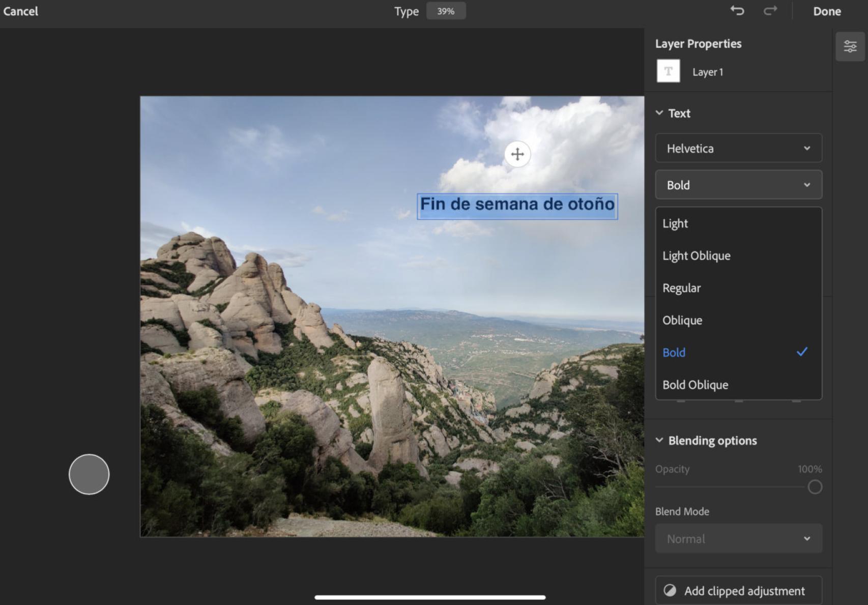This screenshot has height=605, width=868.
Task: Collapse the Blending options section
Action: [659, 440]
